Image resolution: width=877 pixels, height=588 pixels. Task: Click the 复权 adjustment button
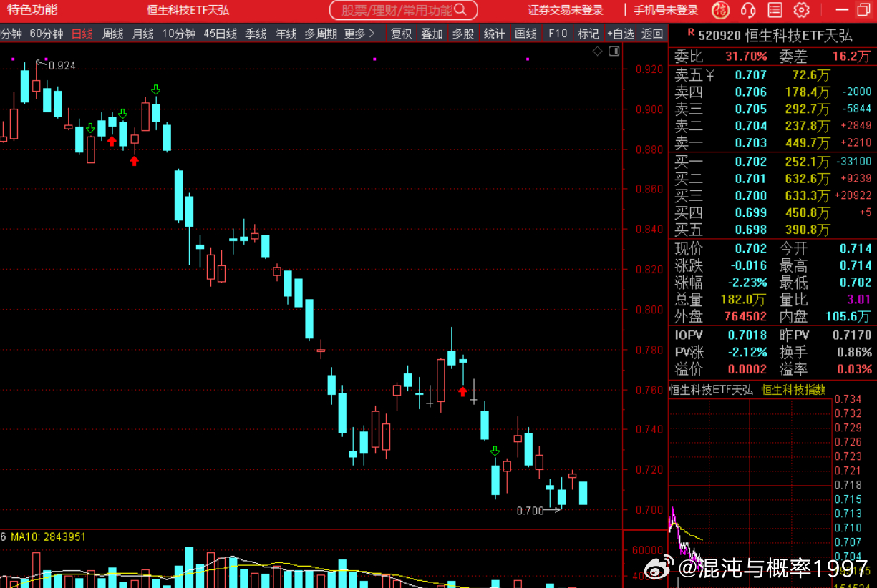pos(402,34)
